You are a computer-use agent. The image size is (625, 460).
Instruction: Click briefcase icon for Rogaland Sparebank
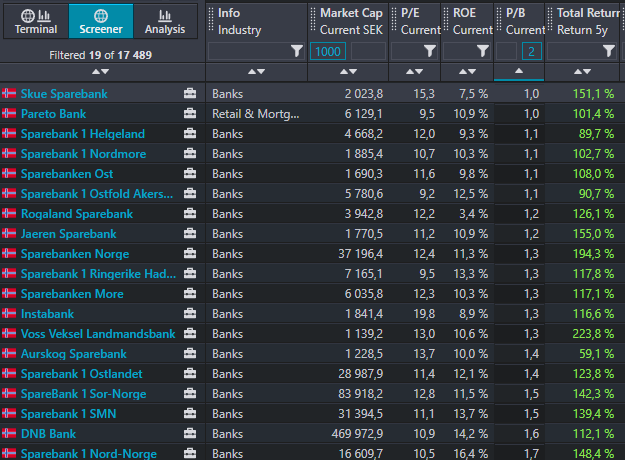pyautogui.click(x=190, y=213)
